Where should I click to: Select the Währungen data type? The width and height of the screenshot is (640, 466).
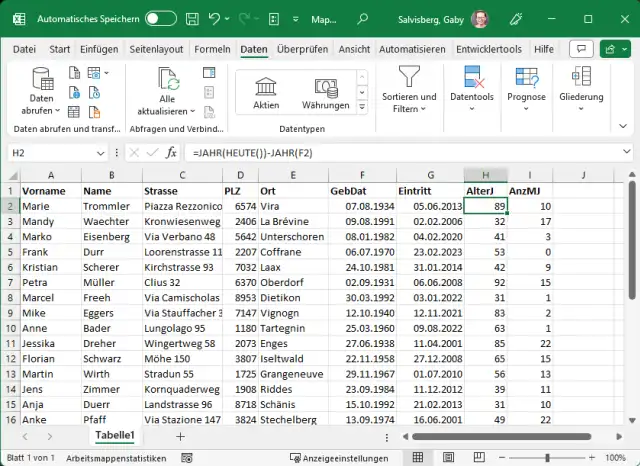point(326,93)
